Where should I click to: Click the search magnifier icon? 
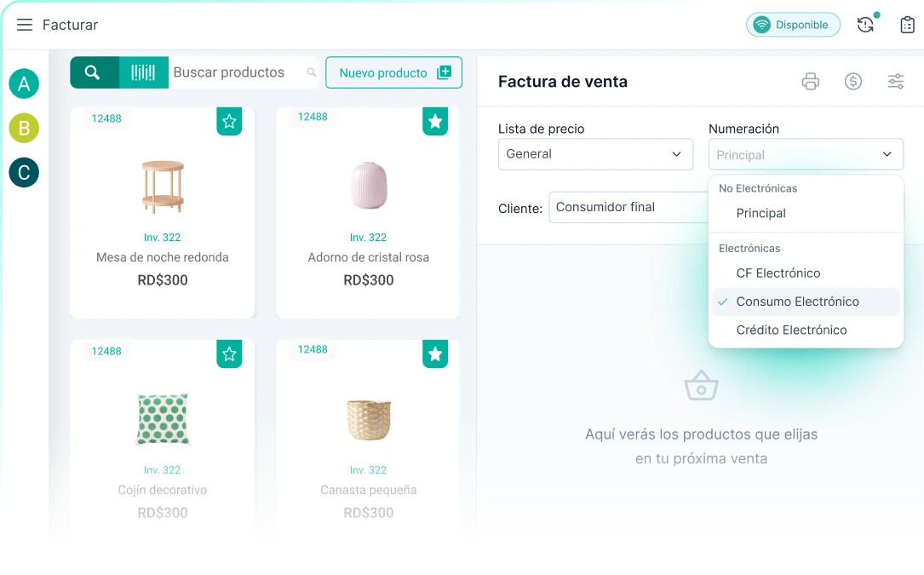tap(93, 72)
